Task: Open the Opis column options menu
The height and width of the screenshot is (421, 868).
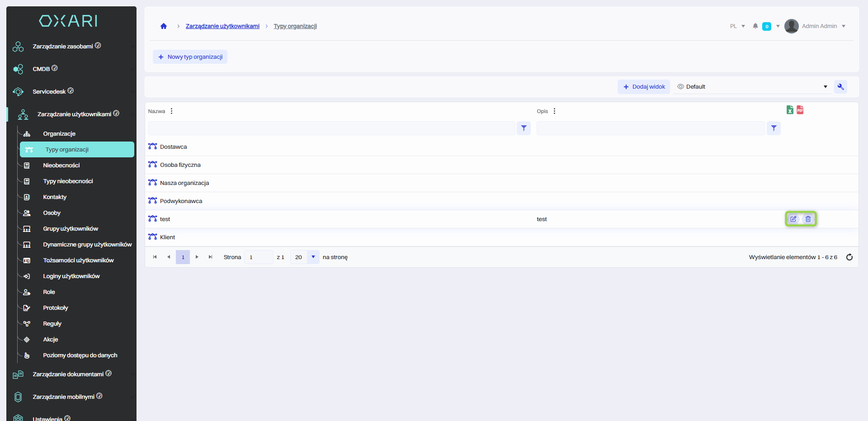Action: [554, 111]
